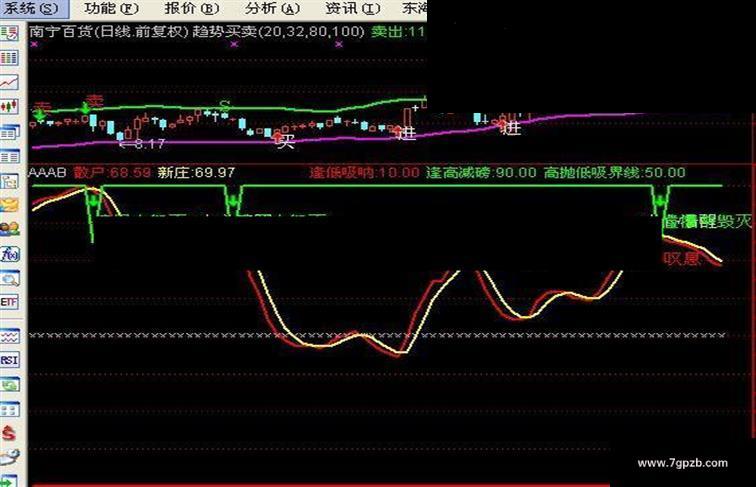Viewport: 756px width, 487px height.
Task: Open the 资讯(I) menu
Action: pyautogui.click(x=352, y=8)
